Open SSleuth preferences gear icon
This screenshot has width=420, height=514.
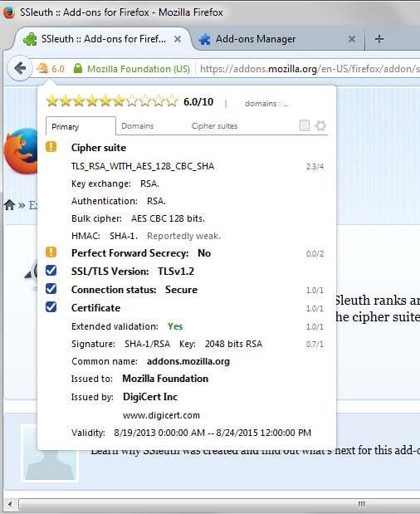[320, 125]
